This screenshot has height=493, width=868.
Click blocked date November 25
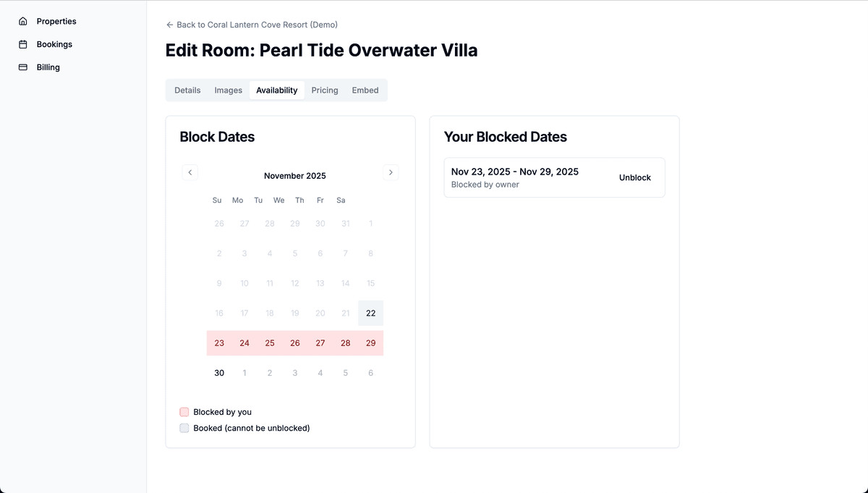click(270, 343)
